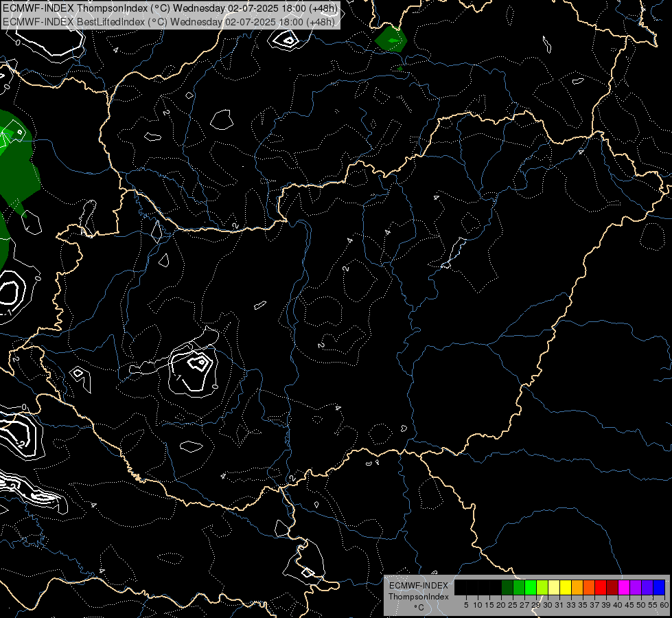The width and height of the screenshot is (672, 618).
Task: Select the purple 45–50 legend swatch
Action: [636, 587]
